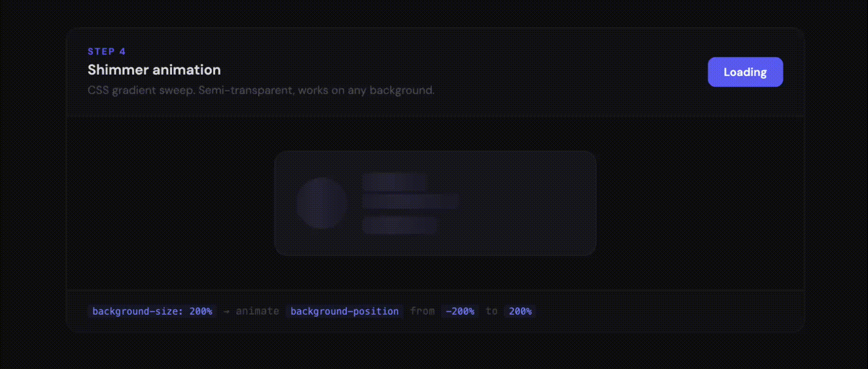Click the digit 4 in the step label
This screenshot has width=868, height=369.
click(x=122, y=51)
